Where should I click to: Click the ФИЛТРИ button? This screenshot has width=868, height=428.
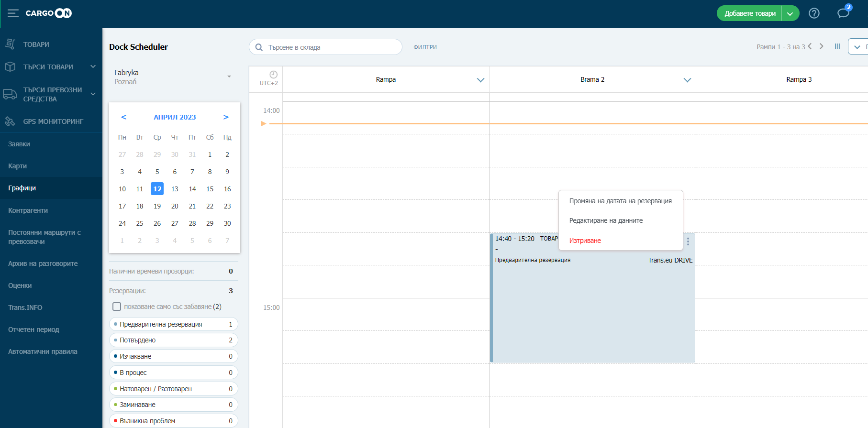point(425,47)
